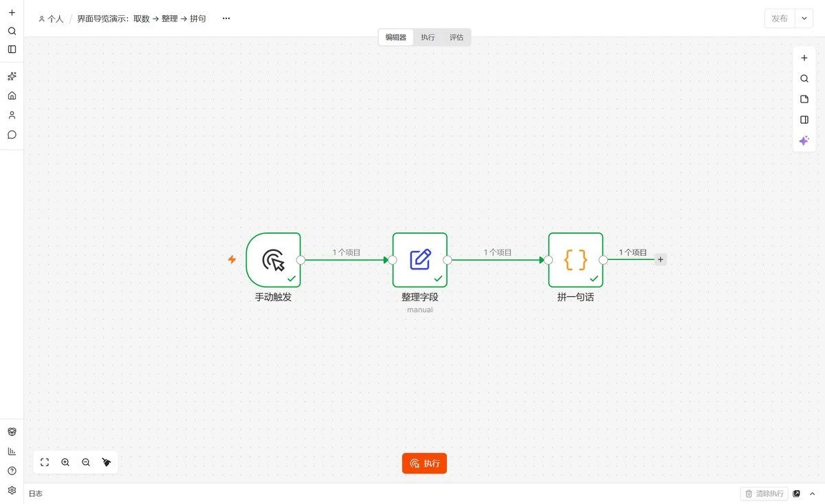Click the workflow title 界面导览演示

pos(142,19)
